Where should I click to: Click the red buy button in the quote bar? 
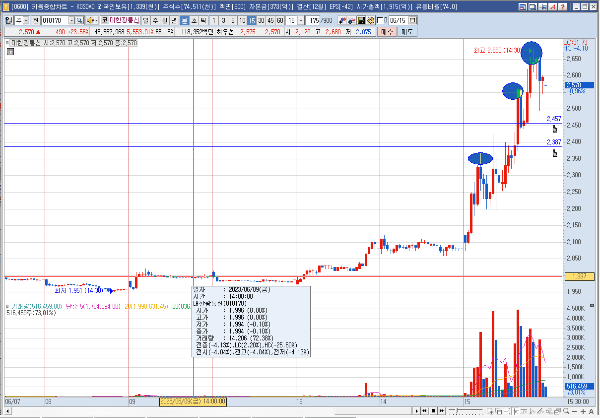pyautogui.click(x=386, y=32)
